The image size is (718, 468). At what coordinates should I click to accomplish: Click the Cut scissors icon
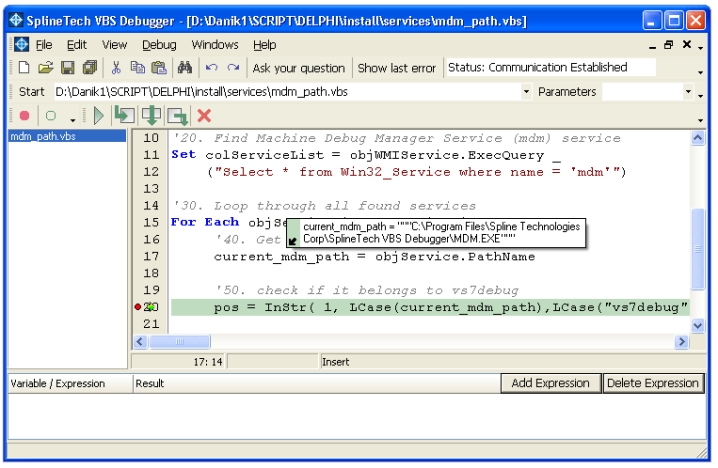click(x=116, y=68)
